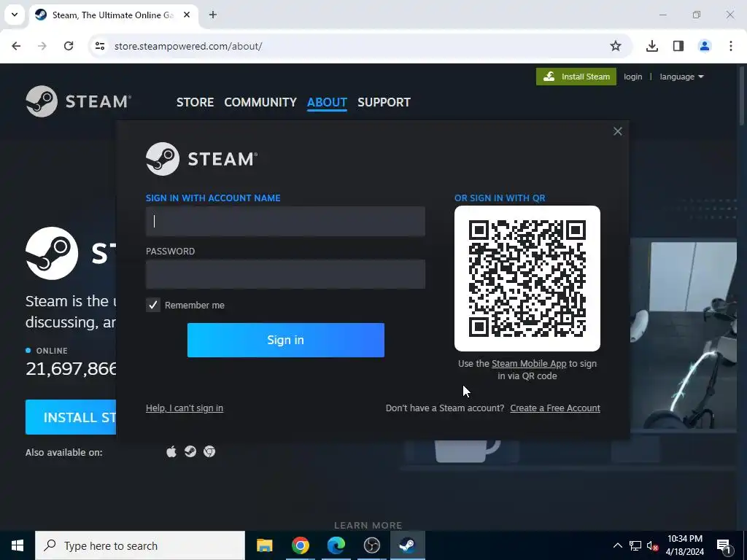This screenshot has width=747, height=560.
Task: Open the SUPPORT menu item
Action: tap(384, 102)
